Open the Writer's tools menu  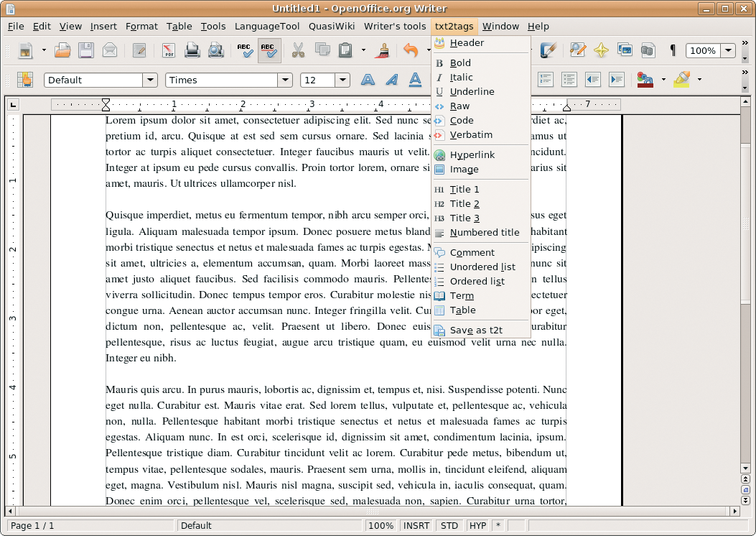395,26
